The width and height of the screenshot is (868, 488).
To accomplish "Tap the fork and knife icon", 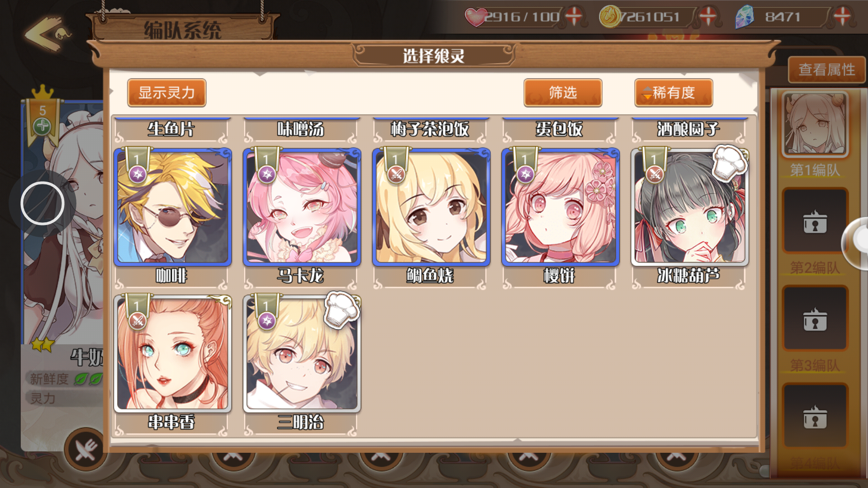I will [x=86, y=450].
